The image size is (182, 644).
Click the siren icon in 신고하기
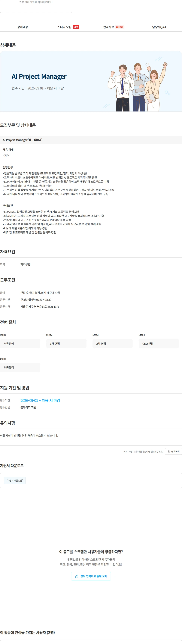(169, 451)
